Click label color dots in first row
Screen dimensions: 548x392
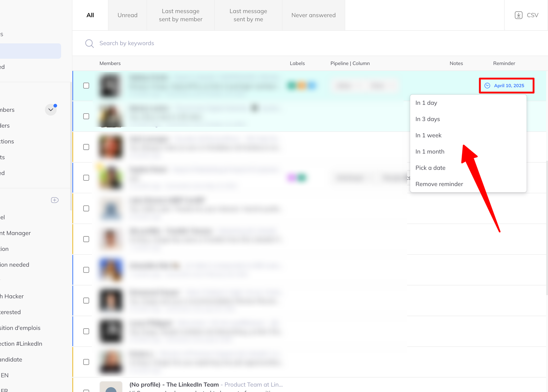click(x=302, y=86)
